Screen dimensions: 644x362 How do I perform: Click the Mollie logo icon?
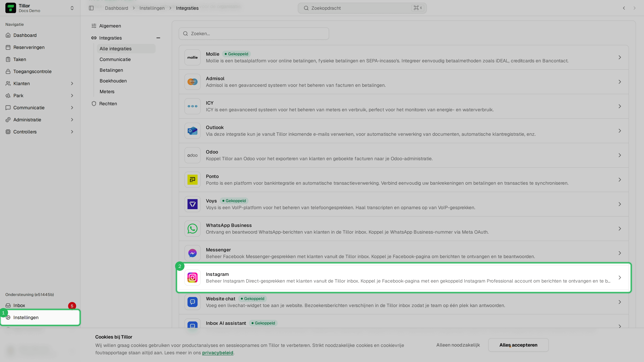pos(192,57)
